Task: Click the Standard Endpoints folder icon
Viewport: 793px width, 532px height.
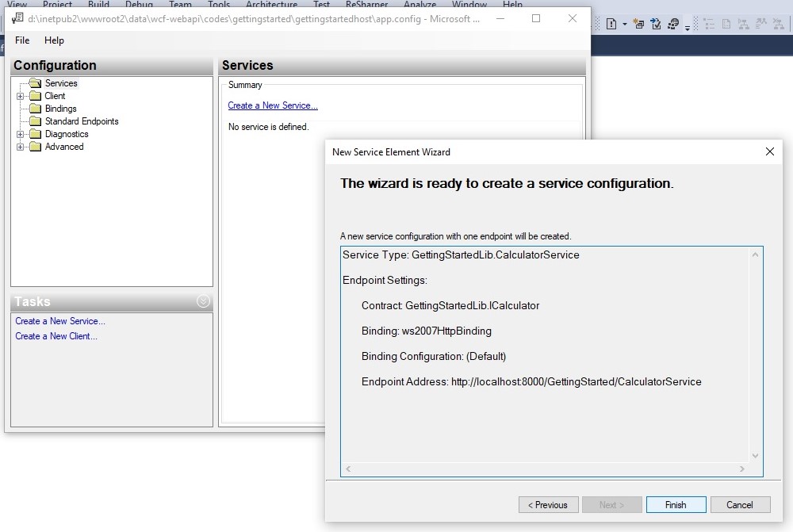Action: tap(35, 121)
